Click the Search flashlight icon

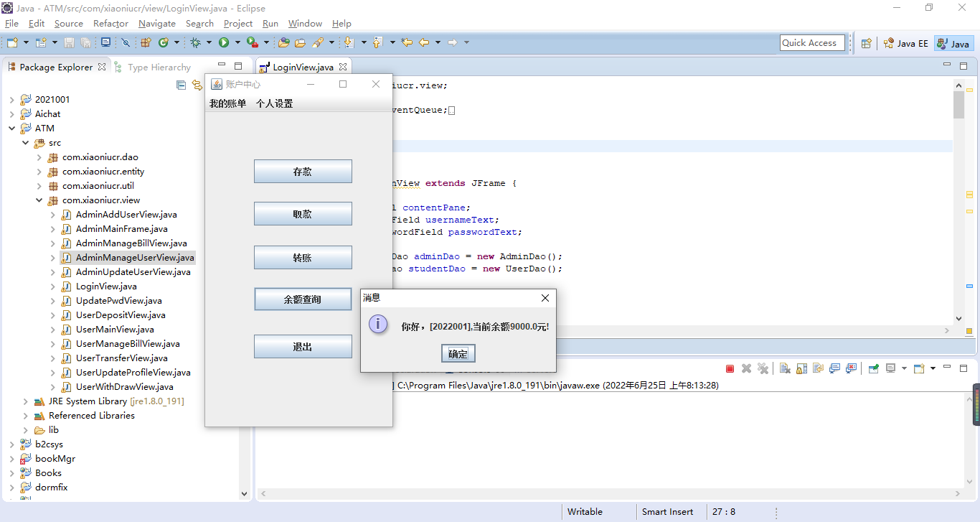pyautogui.click(x=318, y=43)
